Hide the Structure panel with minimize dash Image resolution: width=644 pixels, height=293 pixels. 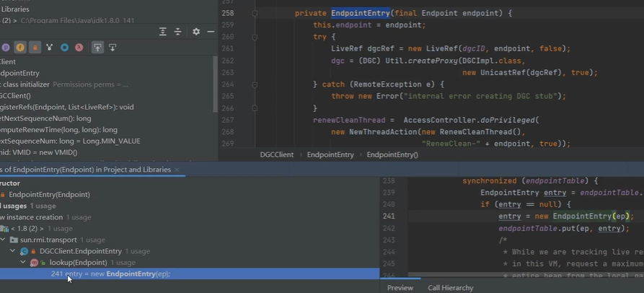[211, 32]
